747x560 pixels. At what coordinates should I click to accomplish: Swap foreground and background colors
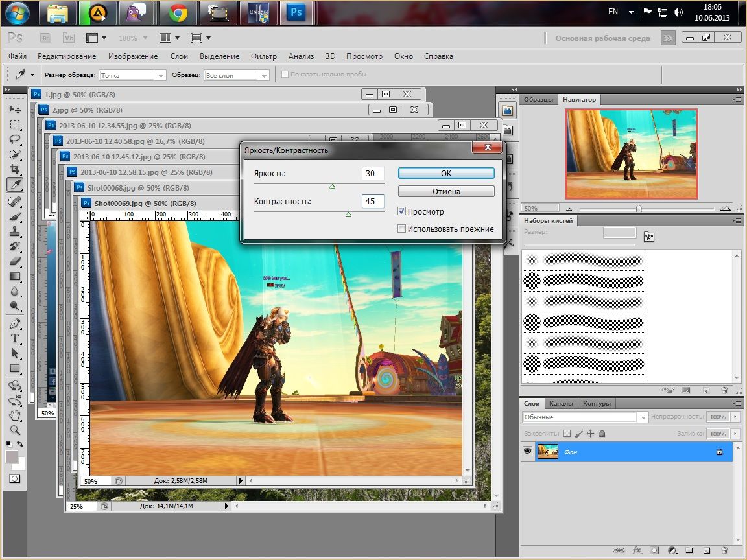tap(20, 444)
